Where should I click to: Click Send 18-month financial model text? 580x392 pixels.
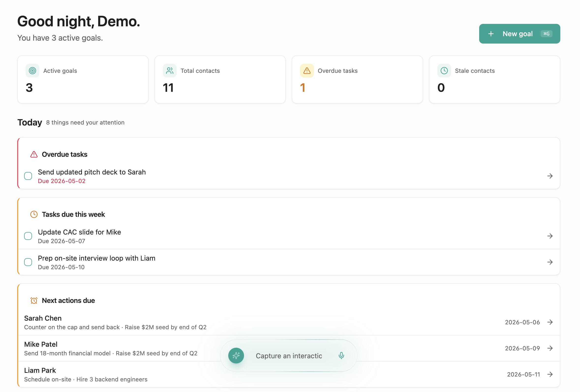click(x=67, y=353)
